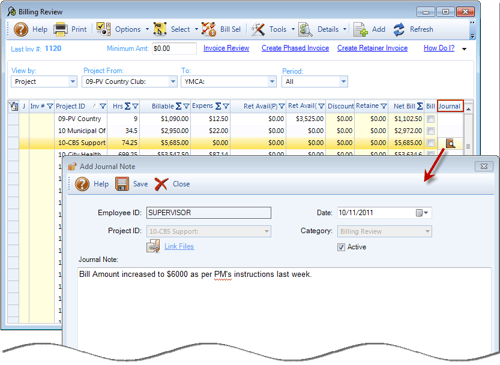Click Billable column filter funnel icon
This screenshot has width=500, height=365.
[x=186, y=106]
